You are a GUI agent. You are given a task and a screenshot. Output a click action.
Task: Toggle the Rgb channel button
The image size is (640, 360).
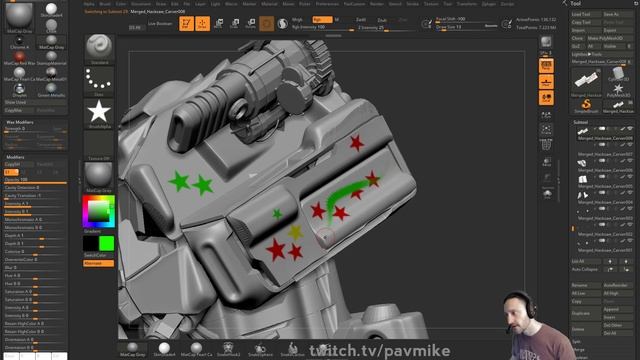pos(322,20)
